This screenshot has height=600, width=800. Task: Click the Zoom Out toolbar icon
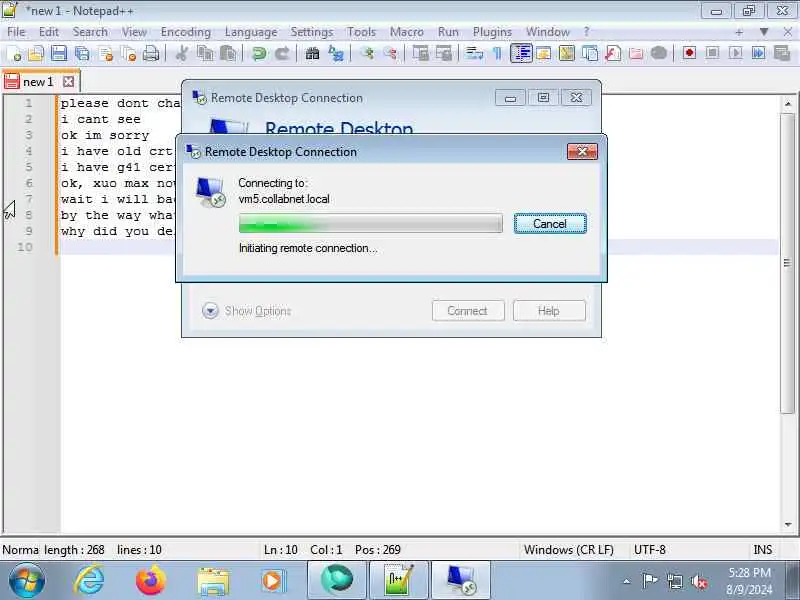[x=390, y=53]
